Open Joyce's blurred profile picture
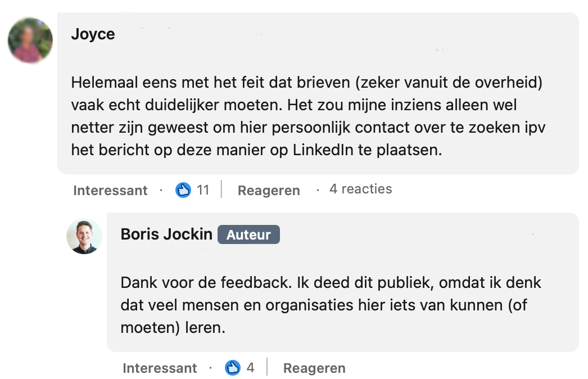Screen dimensions: 588x379 point(30,40)
